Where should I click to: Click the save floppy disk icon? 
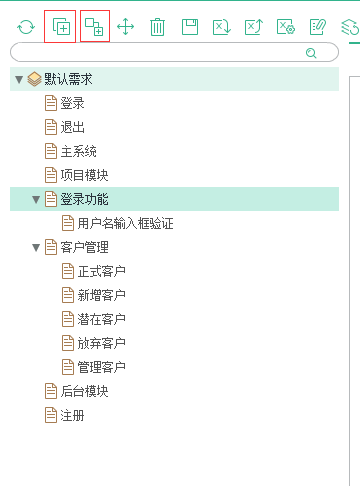tap(190, 27)
